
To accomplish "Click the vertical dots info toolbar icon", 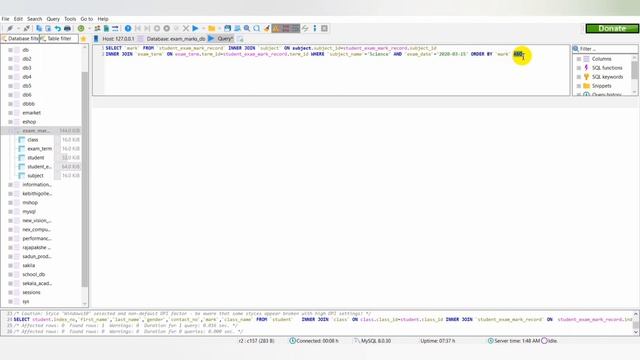I will coord(315,29).
